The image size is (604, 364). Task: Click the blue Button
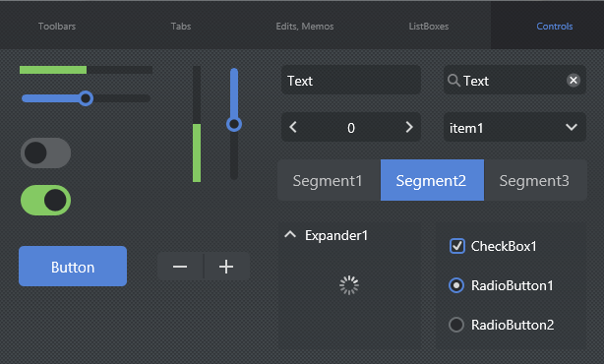pos(73,267)
